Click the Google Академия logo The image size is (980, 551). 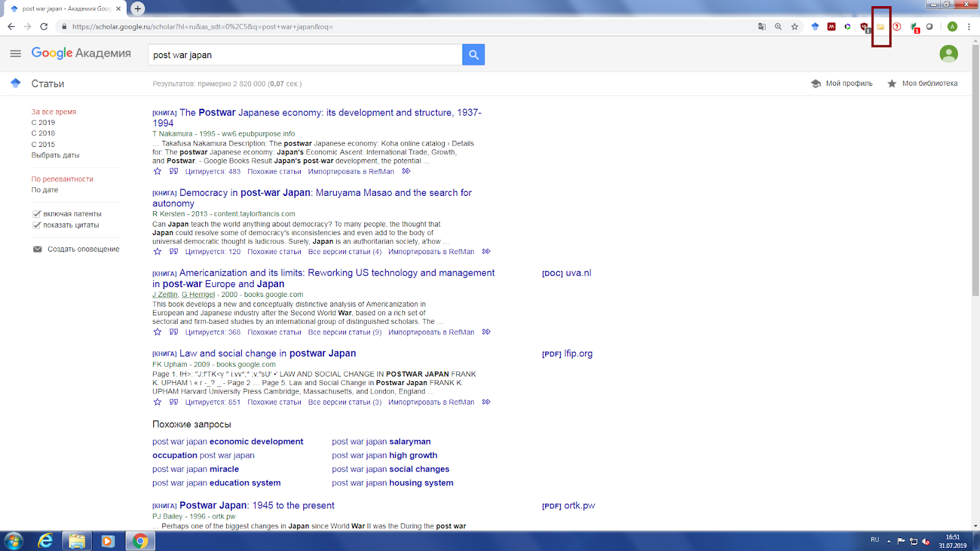pos(81,53)
